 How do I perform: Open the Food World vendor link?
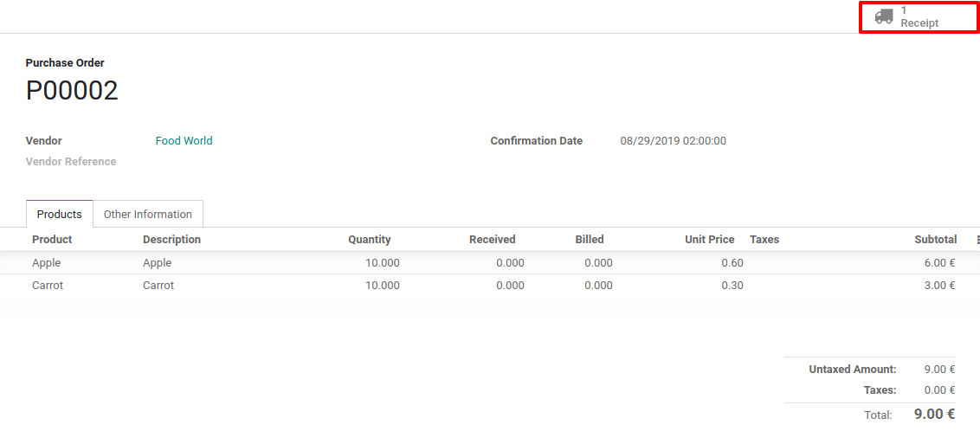[x=184, y=141]
